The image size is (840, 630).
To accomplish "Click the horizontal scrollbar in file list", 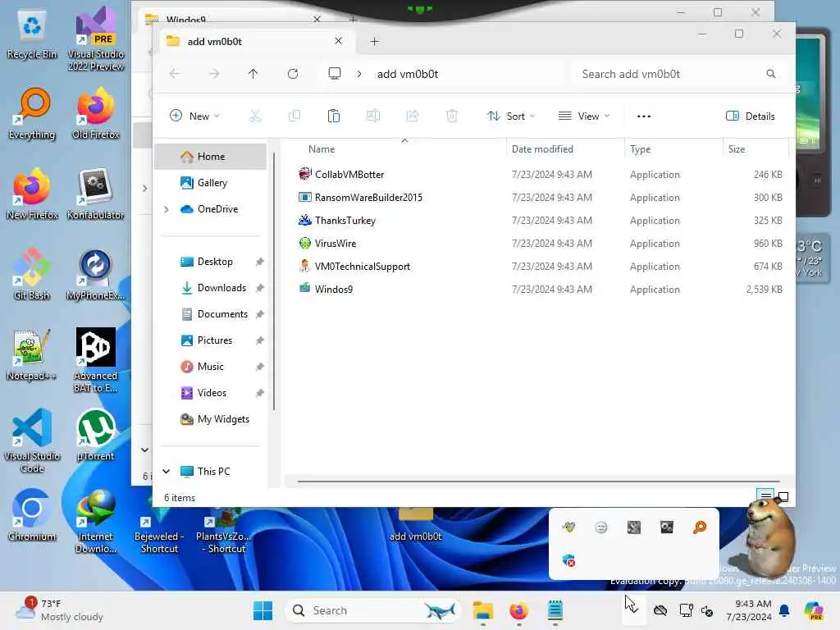I will click(538, 481).
